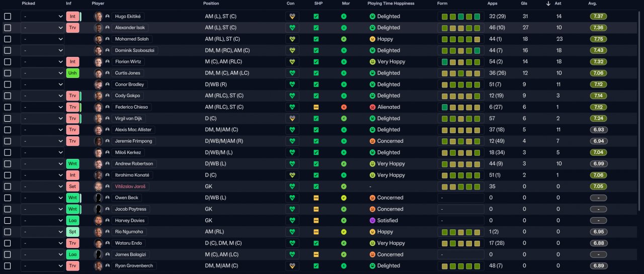Click the Set badge next to Vítězslav Jaroš
Image resolution: width=644 pixels, height=274 pixels.
72,187
